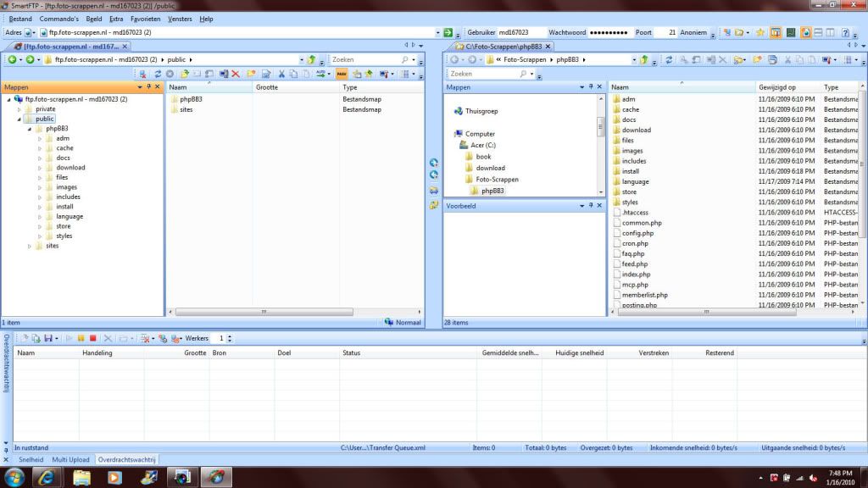Click the New Folder icon in FTP toolbar
This screenshot has height=488, width=868.
tap(251, 74)
